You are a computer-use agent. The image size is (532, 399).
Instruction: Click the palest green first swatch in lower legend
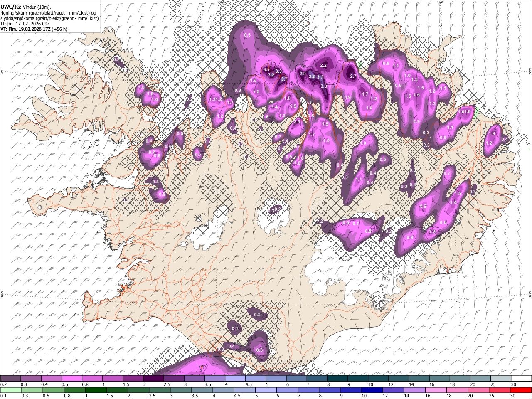pos(10,390)
